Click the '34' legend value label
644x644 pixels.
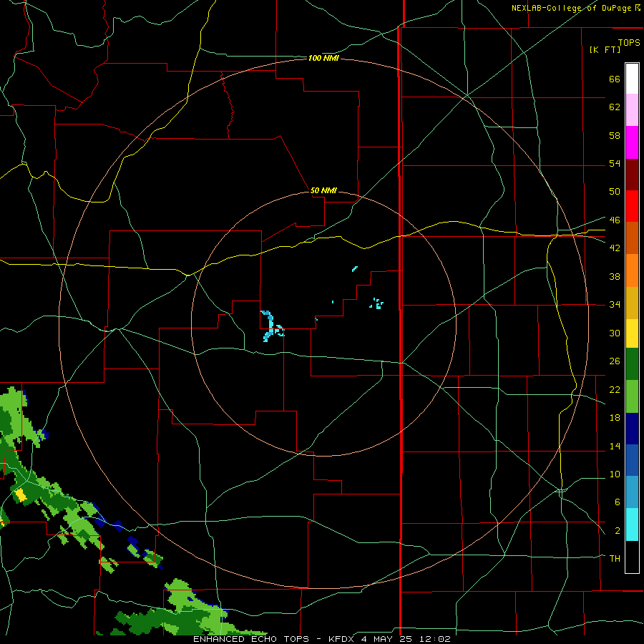615,304
